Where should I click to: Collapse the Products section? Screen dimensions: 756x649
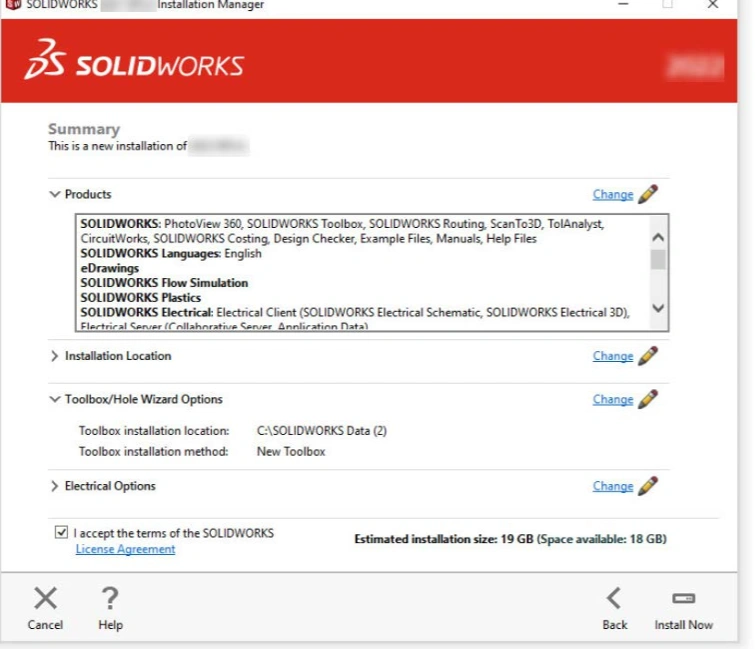(54, 194)
